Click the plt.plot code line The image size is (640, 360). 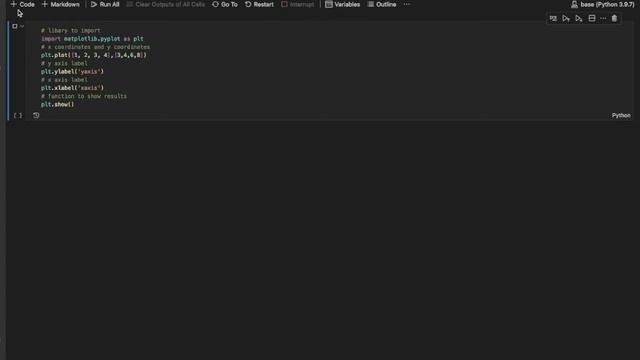(93, 55)
